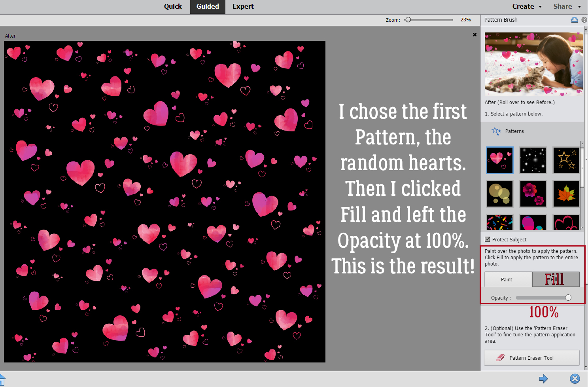Click the Opacity slider handle
The height and width of the screenshot is (387, 588).
[x=568, y=298]
